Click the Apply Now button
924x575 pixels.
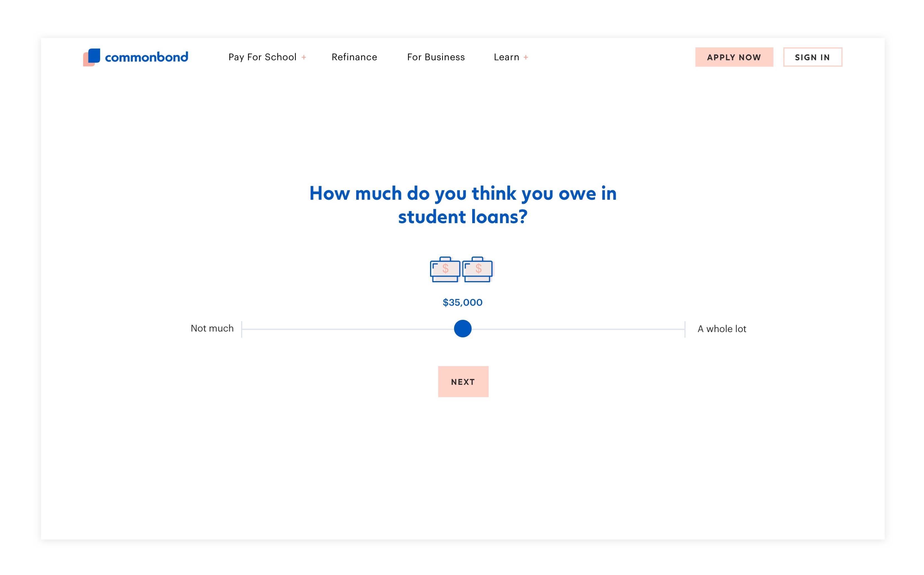coord(734,57)
